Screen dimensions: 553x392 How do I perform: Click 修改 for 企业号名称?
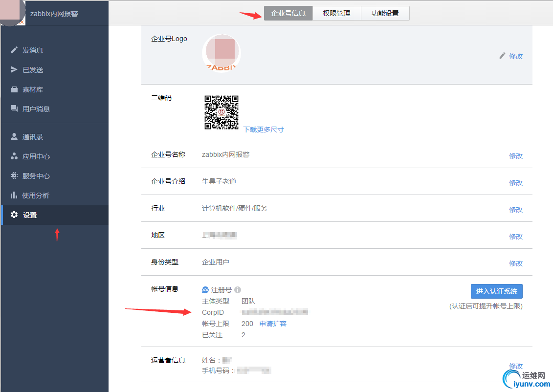pos(516,156)
